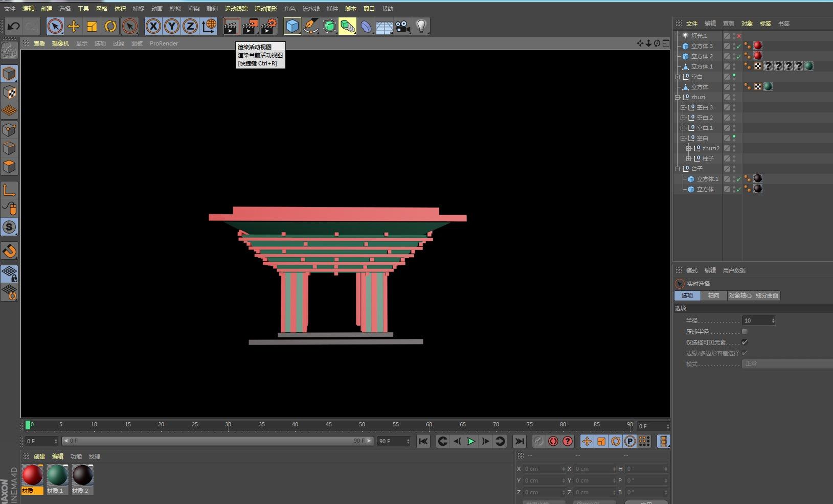This screenshot has width=833, height=504.
Task: Switch to the 轴向 tab in attributes
Action: click(x=714, y=295)
